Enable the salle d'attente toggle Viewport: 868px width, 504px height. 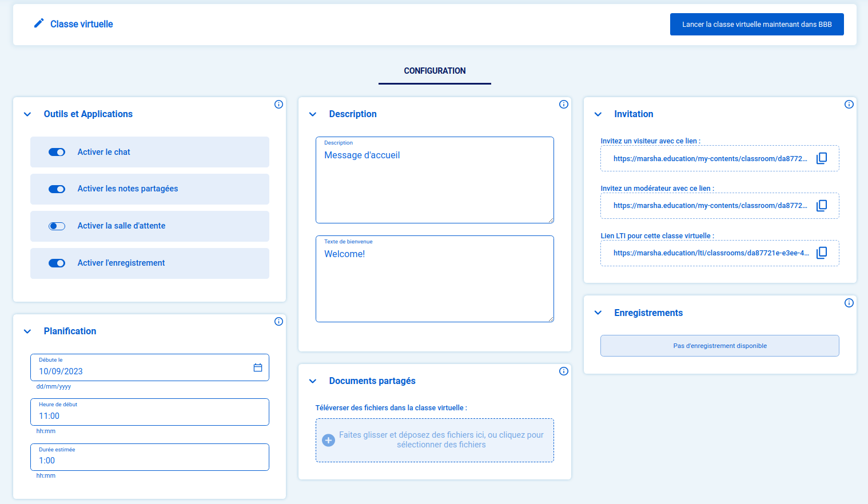click(x=57, y=226)
